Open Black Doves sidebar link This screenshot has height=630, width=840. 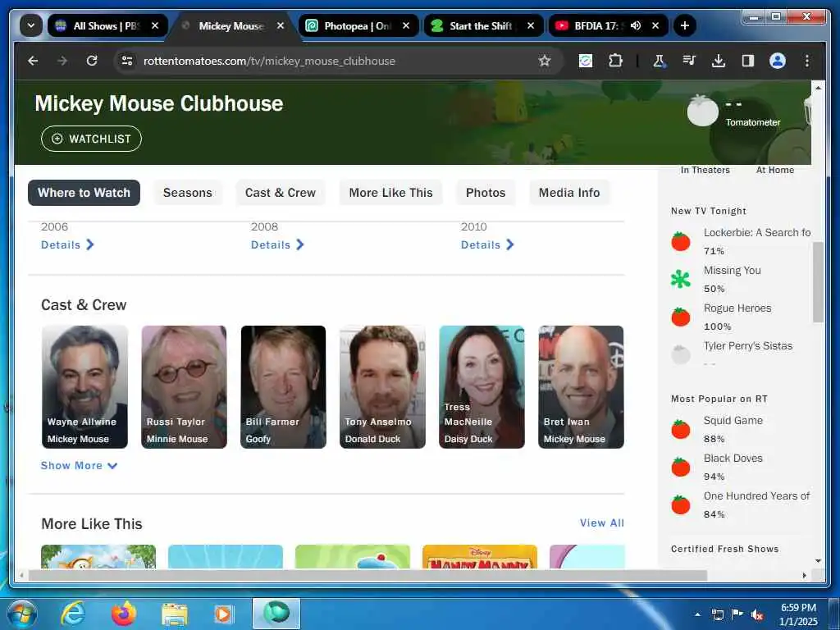coord(733,459)
